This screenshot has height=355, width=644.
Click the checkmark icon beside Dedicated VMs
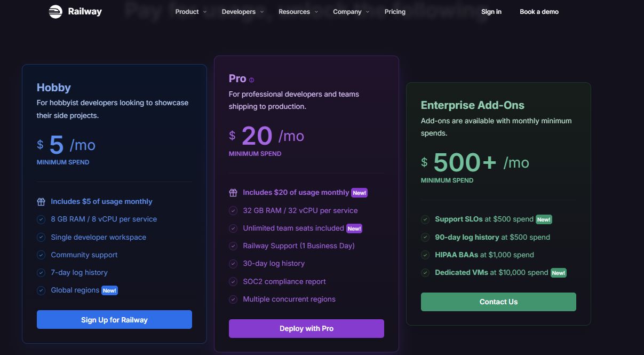pyautogui.click(x=425, y=273)
